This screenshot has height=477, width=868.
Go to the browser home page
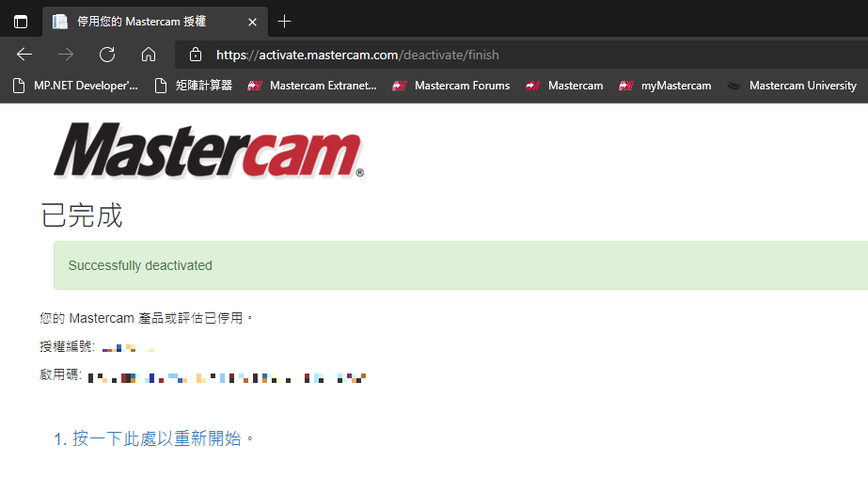(149, 55)
